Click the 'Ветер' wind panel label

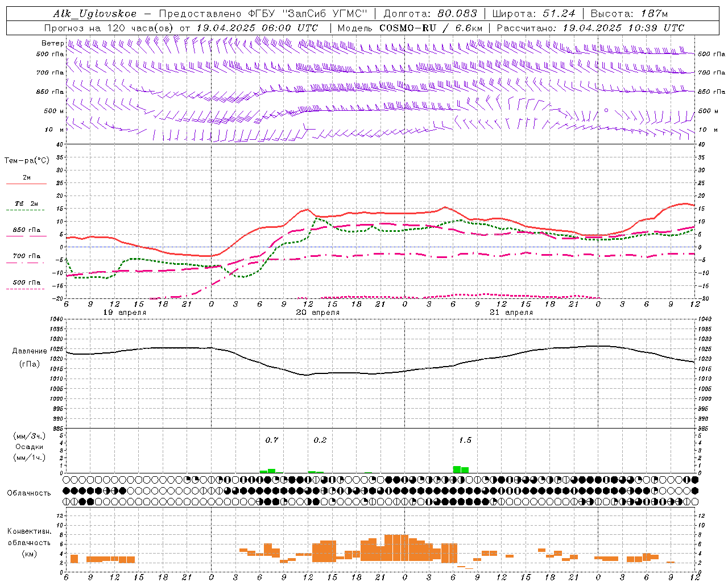coord(52,44)
